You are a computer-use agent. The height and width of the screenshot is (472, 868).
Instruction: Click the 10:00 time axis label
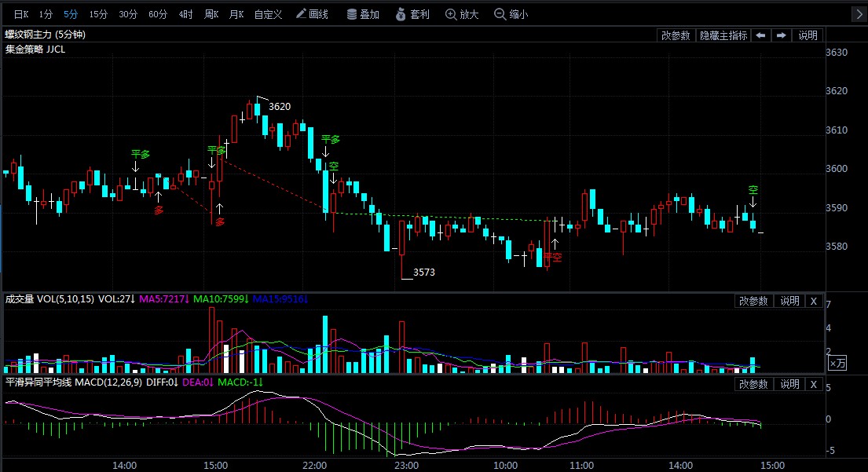pos(505,466)
